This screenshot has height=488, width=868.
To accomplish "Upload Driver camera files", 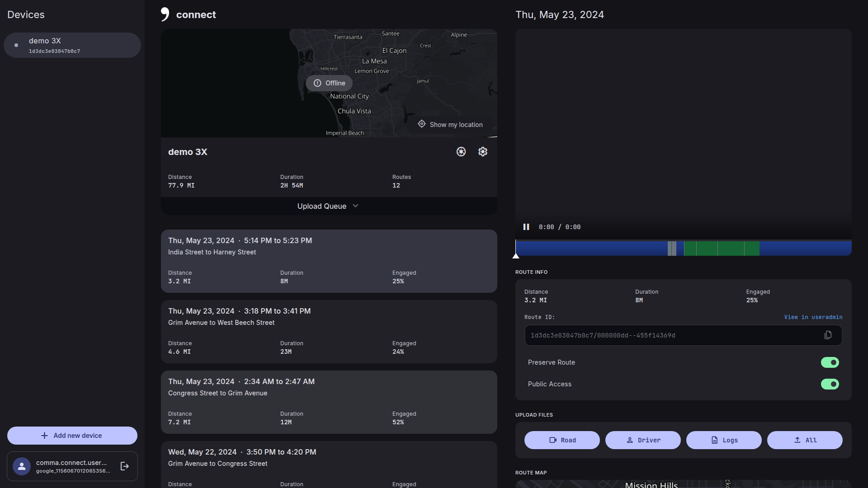I will coord(643,440).
